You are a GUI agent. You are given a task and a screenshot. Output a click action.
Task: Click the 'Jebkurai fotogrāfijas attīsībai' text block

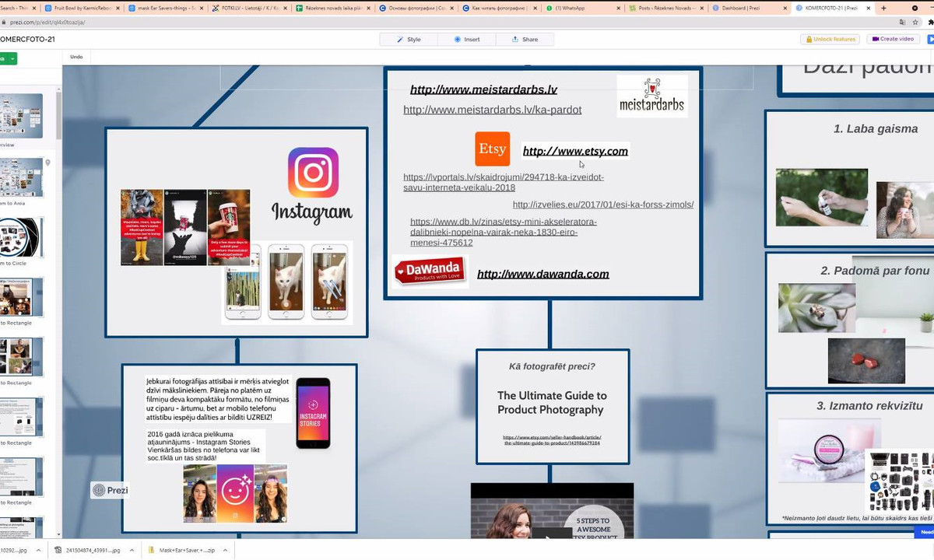pyautogui.click(x=218, y=400)
